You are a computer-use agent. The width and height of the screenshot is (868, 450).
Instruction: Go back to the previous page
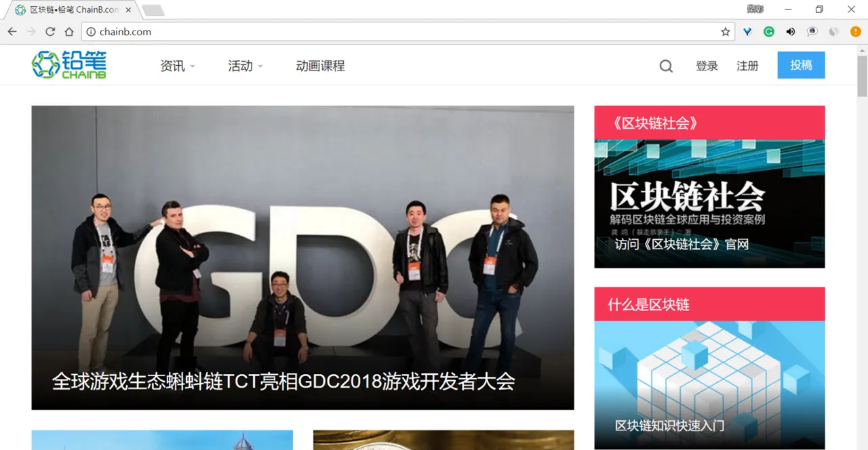click(x=12, y=32)
